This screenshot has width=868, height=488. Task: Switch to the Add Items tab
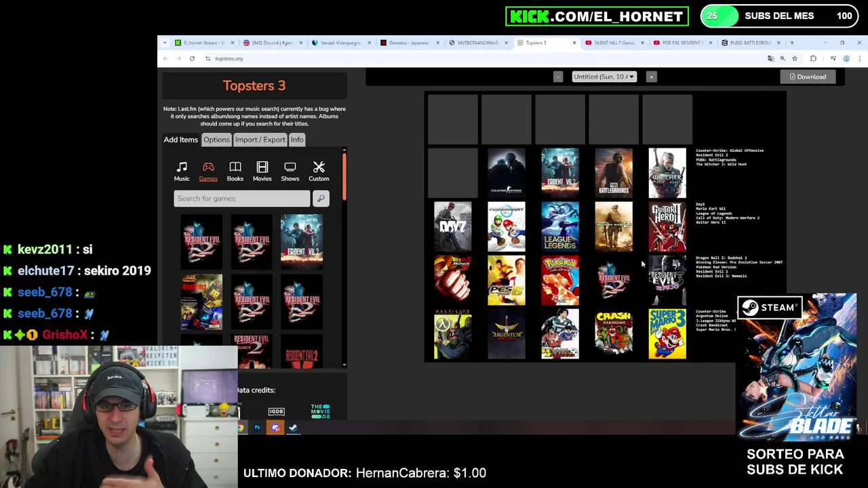[x=180, y=140]
